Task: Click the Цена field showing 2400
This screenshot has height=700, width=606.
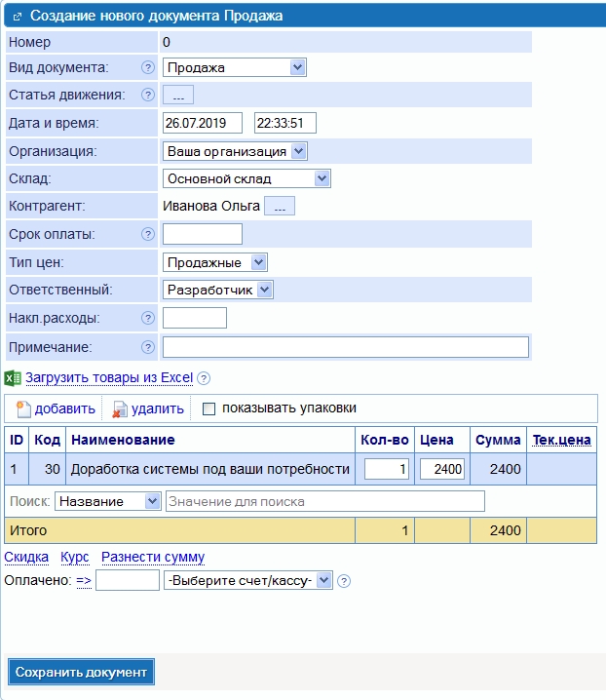Action: pos(442,469)
